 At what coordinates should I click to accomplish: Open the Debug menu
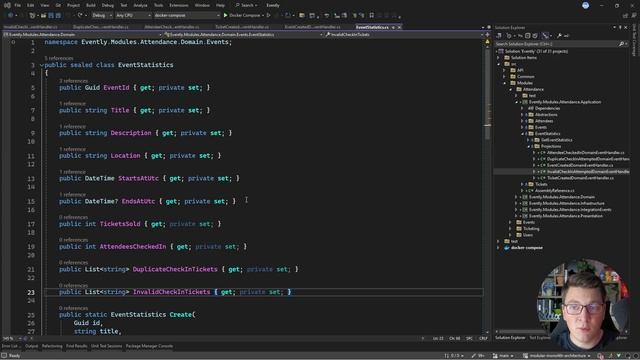pos(108,5)
